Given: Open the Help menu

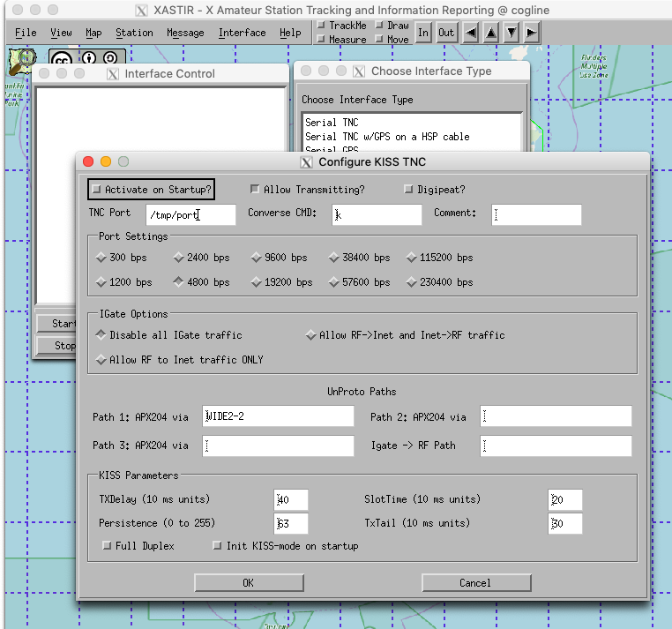Looking at the screenshot, I should coord(290,33).
